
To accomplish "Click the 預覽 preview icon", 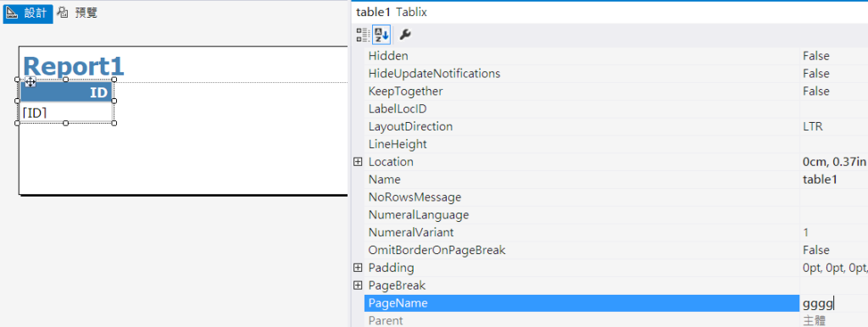I will click(x=64, y=13).
